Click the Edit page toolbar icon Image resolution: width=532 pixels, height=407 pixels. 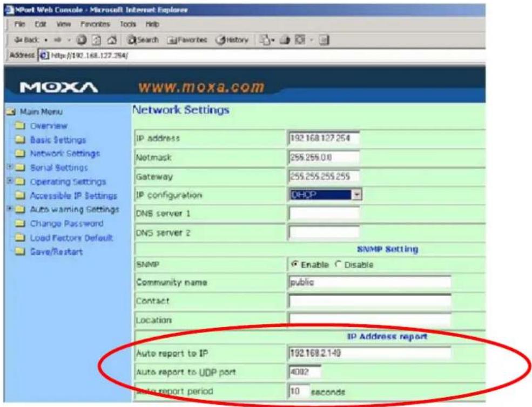tap(300, 40)
